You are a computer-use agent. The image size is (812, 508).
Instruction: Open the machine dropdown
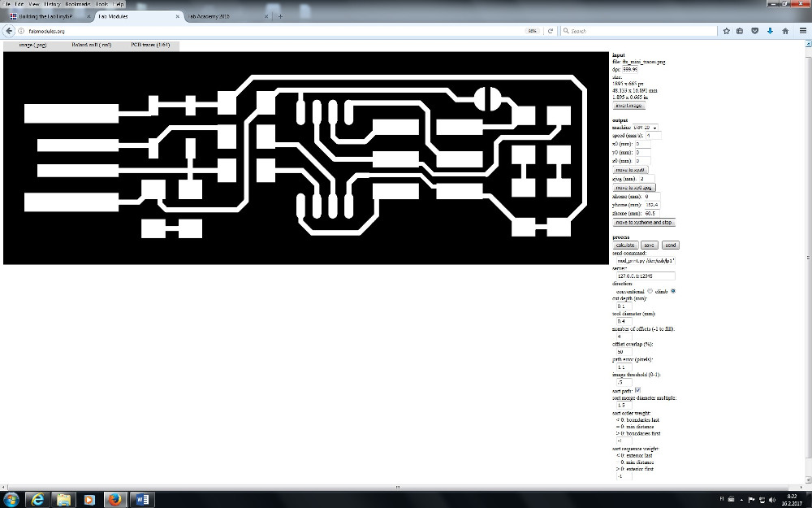click(x=646, y=128)
